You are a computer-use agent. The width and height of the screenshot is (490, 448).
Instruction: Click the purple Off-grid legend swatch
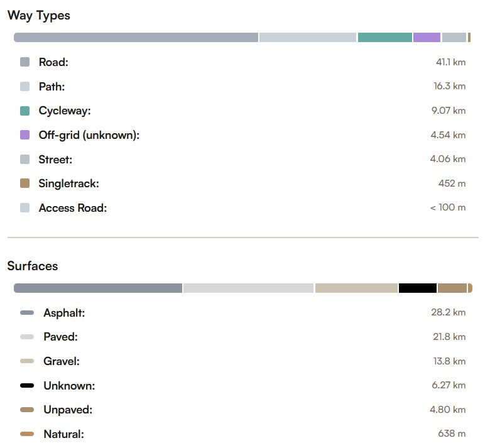tap(24, 135)
